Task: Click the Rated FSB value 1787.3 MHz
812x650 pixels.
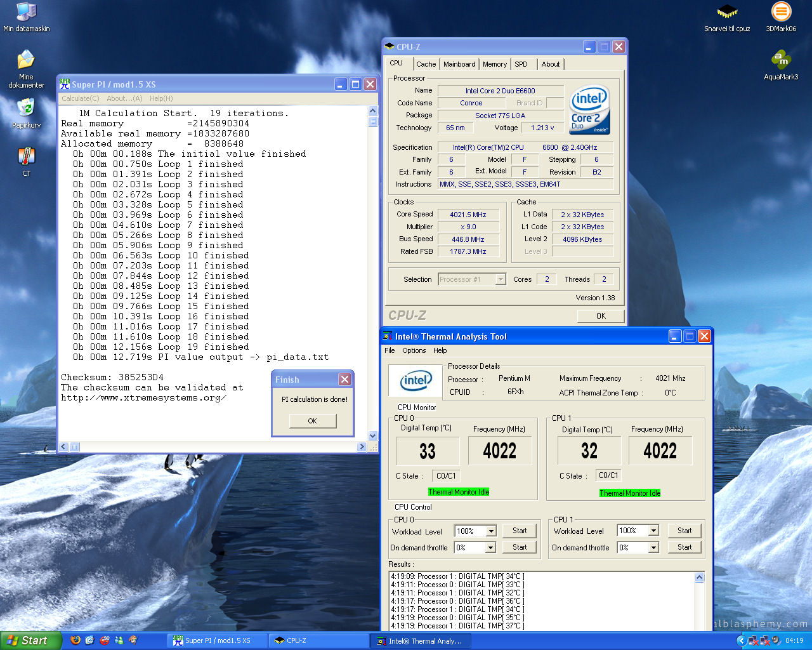Action: [468, 251]
